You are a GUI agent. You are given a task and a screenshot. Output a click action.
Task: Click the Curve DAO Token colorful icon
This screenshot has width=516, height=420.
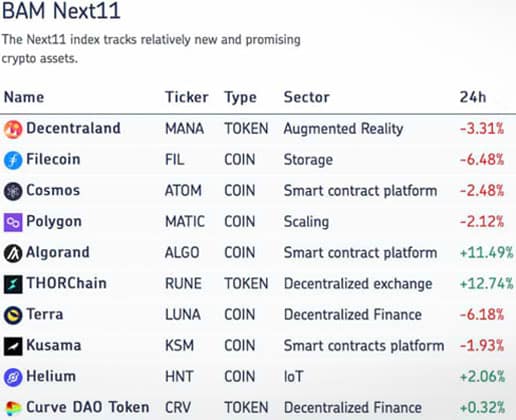click(13, 408)
